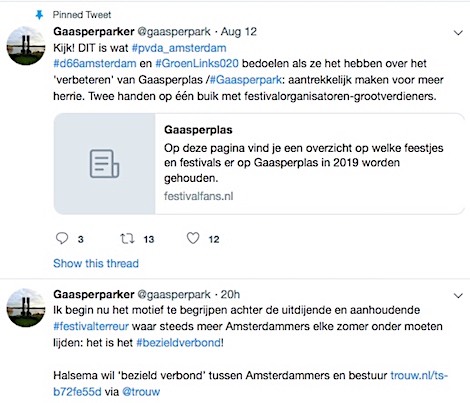Open the #GroenLinks020 hashtag
Viewport: 470px width, 403px height.
(x=197, y=63)
